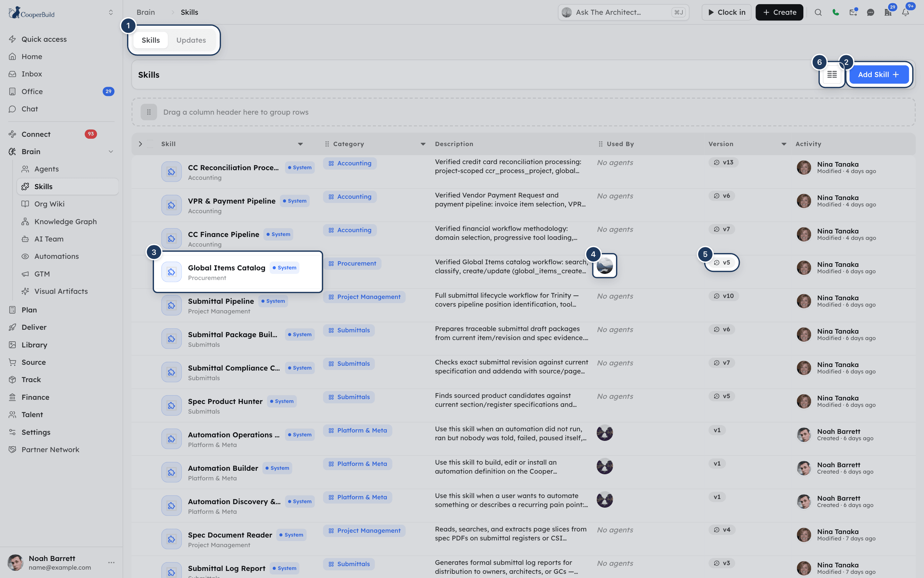Click the Clock in button
Screen dimensions: 924x578
pyautogui.click(x=727, y=12)
